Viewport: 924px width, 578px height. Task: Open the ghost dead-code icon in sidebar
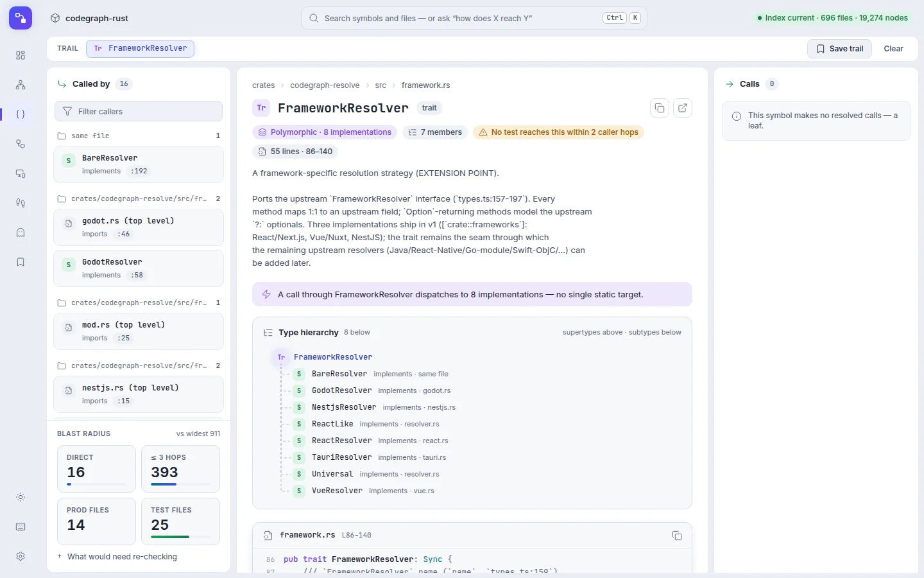pos(21,232)
